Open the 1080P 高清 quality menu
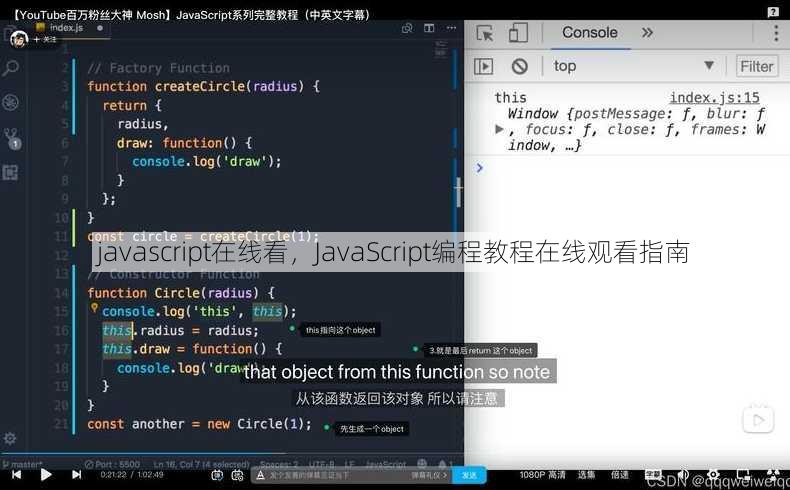This screenshot has width=790, height=490. [542, 475]
